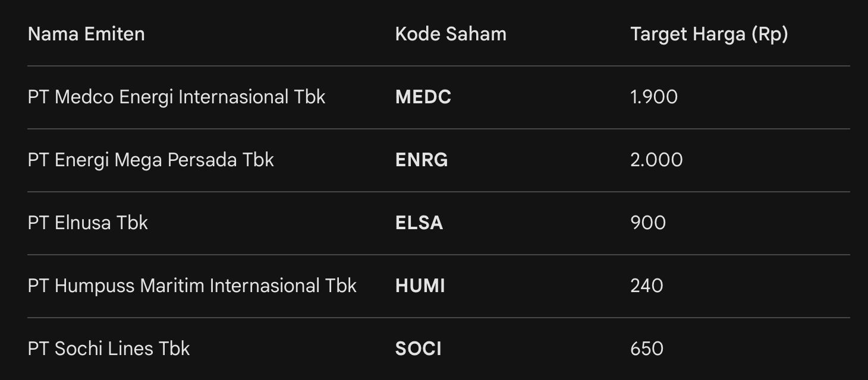This screenshot has width=868, height=380.
Task: Click PT Humpuss Maritim Internasional Tbk
Action: coord(192,286)
